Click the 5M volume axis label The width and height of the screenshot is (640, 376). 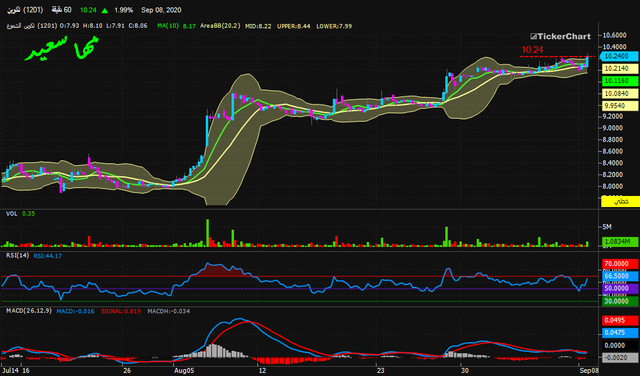coord(607,227)
